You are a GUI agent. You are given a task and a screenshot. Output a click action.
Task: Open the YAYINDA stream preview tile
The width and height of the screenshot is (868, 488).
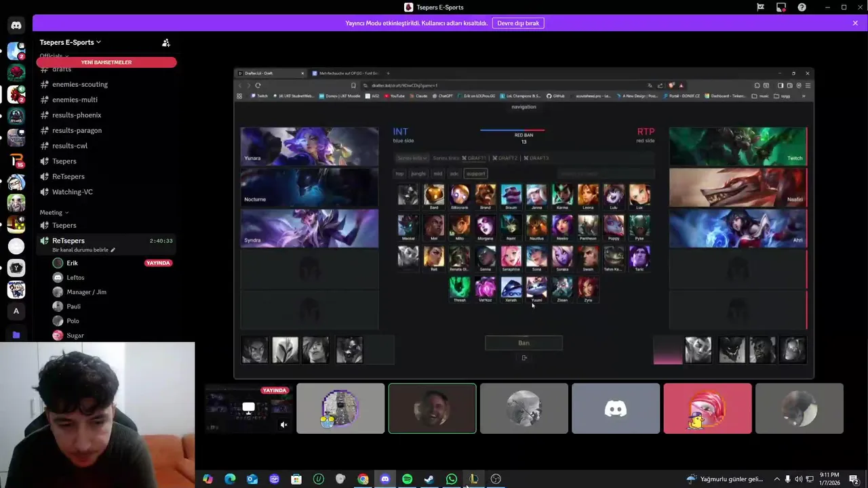click(x=248, y=409)
